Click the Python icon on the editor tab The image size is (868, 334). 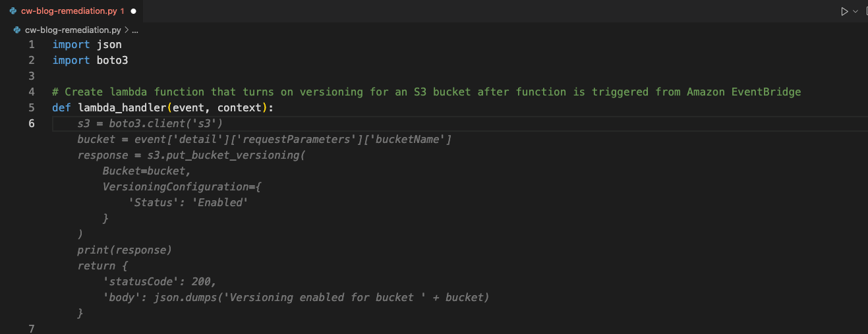(13, 11)
